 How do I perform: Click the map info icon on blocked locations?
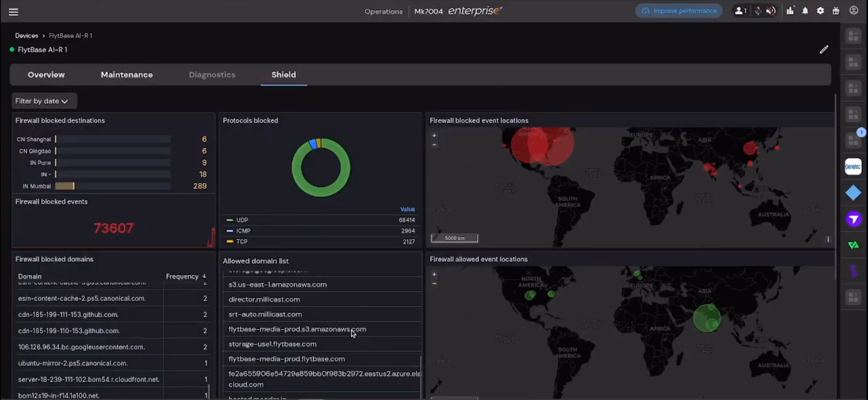click(828, 239)
